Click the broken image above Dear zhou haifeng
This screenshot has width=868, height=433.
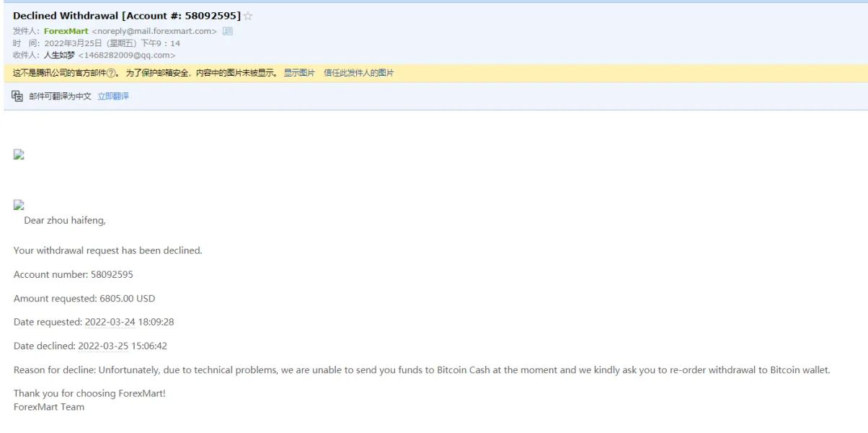click(x=19, y=205)
